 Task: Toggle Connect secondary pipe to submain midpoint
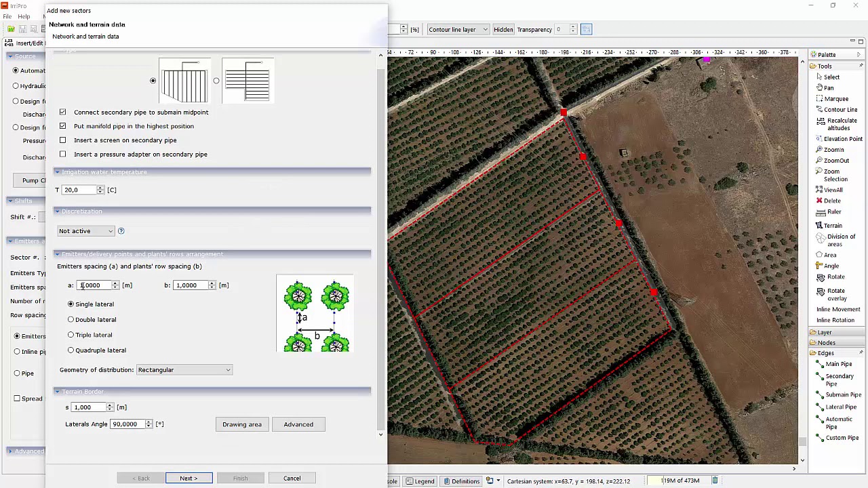coord(63,112)
